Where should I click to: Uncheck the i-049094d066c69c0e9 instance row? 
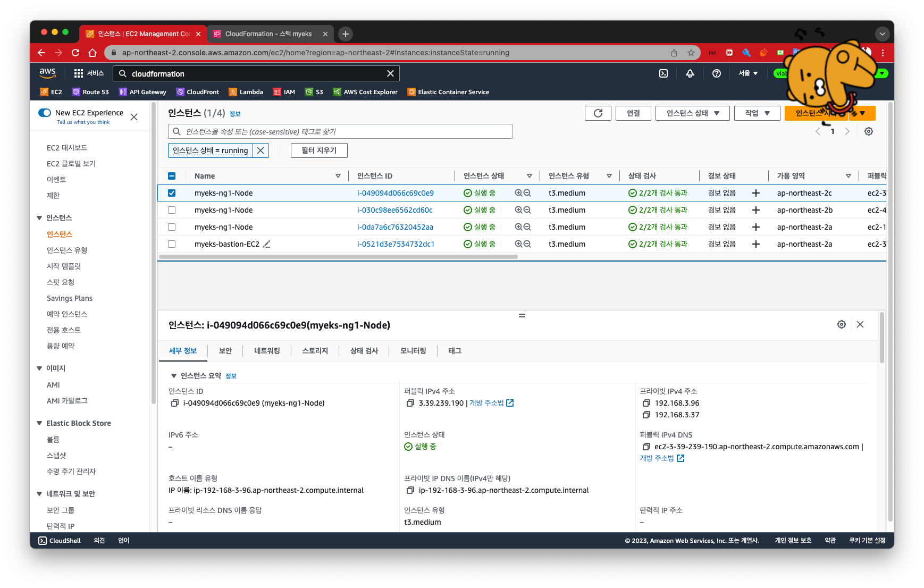172,193
